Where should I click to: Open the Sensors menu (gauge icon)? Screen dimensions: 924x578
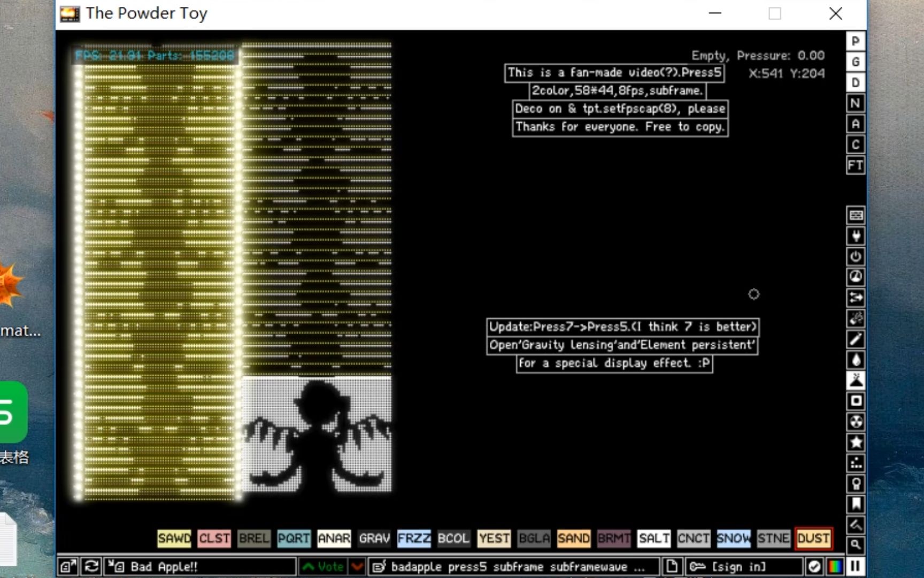click(856, 277)
